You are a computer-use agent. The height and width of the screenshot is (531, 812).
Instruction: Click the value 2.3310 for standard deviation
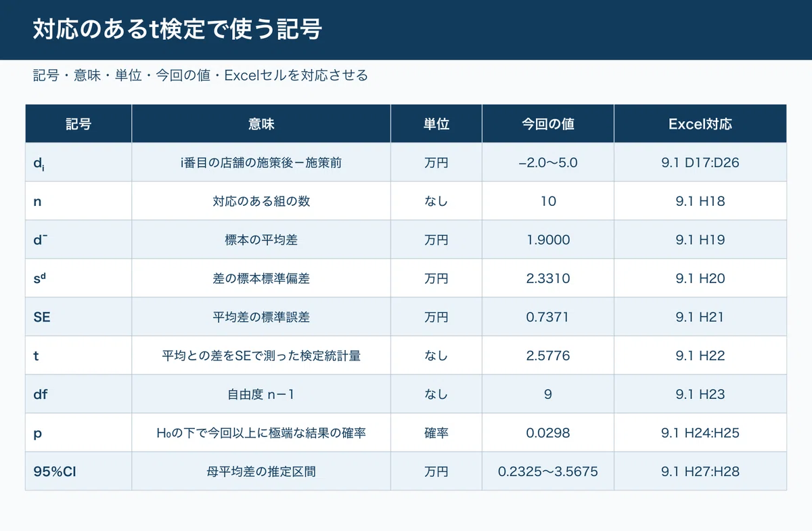[x=548, y=278]
